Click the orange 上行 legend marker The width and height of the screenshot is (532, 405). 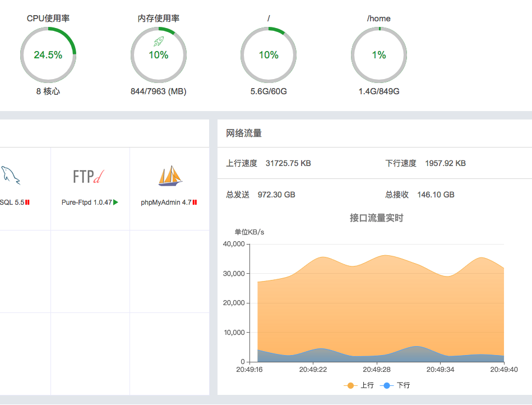pos(351,385)
